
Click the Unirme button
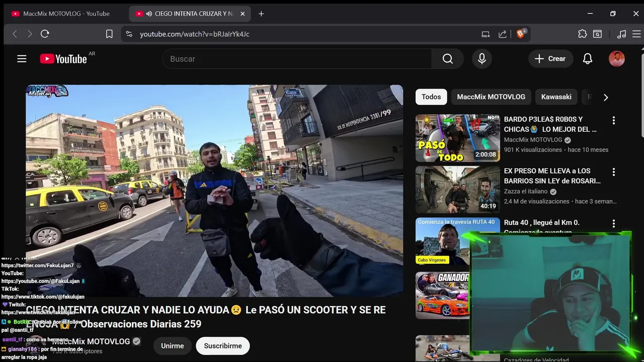coord(173,346)
